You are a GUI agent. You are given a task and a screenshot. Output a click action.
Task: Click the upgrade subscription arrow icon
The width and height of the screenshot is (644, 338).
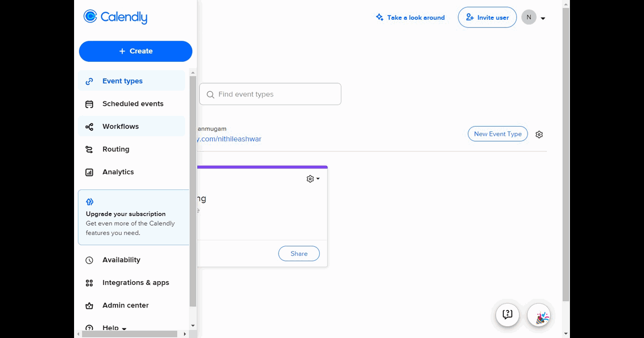tap(90, 202)
